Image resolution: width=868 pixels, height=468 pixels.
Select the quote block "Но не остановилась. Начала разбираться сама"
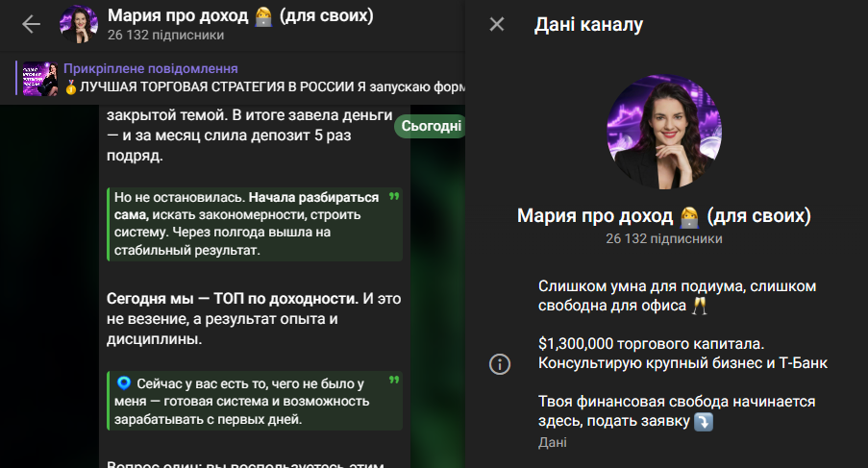pyautogui.click(x=255, y=224)
